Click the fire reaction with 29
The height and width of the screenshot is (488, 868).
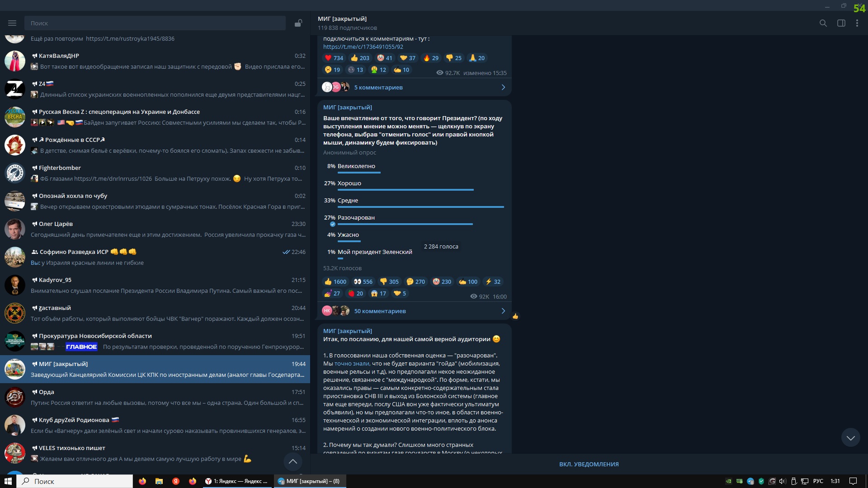click(x=431, y=58)
